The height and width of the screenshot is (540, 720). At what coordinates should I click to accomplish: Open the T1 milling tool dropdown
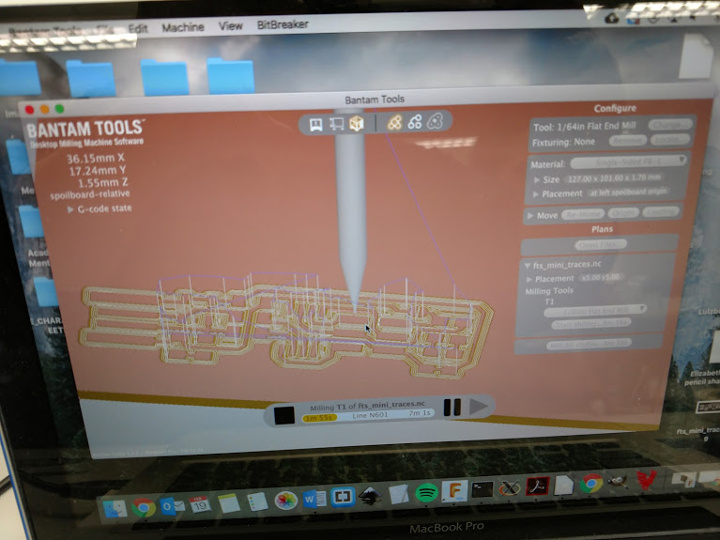pos(595,311)
